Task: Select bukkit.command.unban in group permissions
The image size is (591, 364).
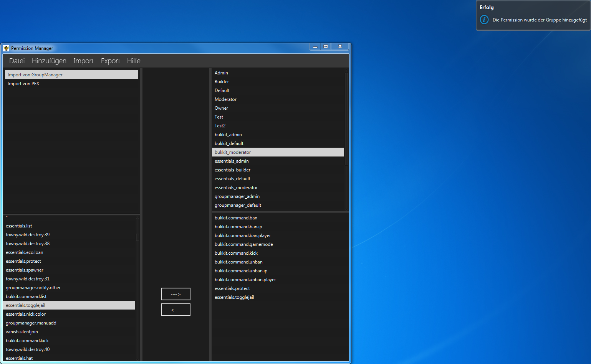Action: coord(280,262)
